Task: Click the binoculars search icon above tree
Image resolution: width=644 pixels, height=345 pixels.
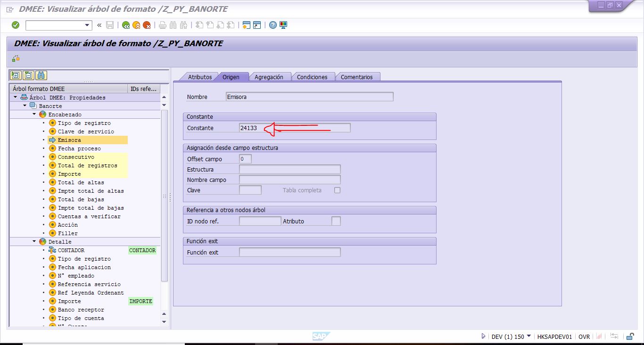Action: tap(41, 75)
